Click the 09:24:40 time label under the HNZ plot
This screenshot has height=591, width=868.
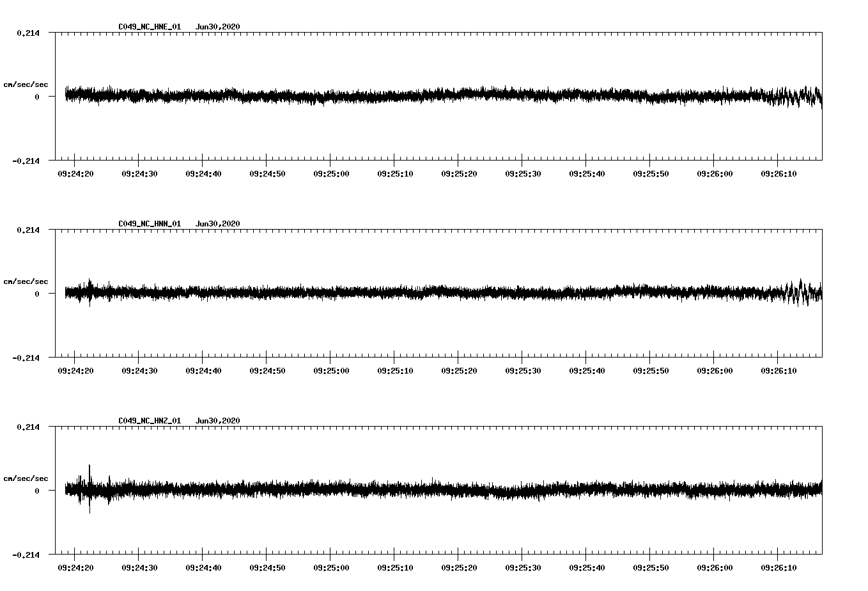203,567
